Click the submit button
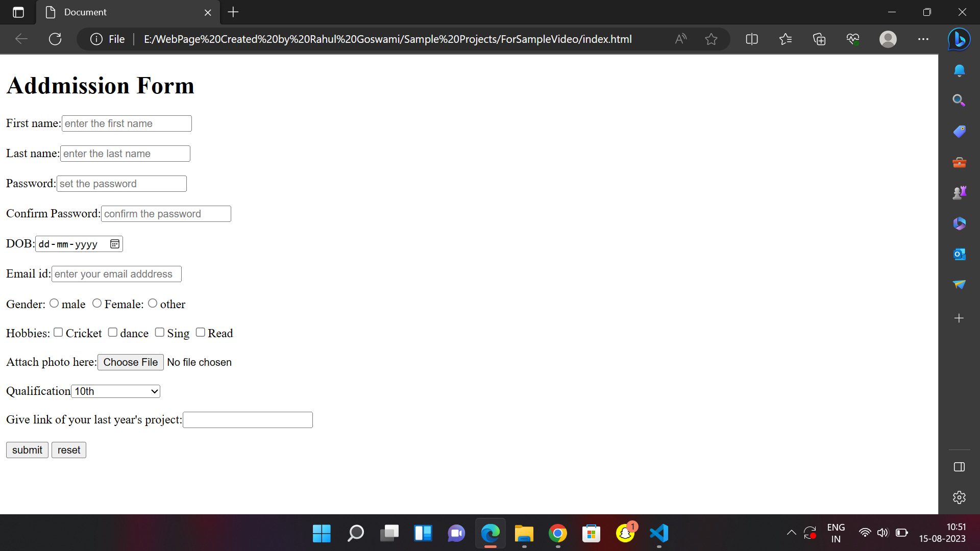Viewport: 980px width, 551px height. (27, 449)
